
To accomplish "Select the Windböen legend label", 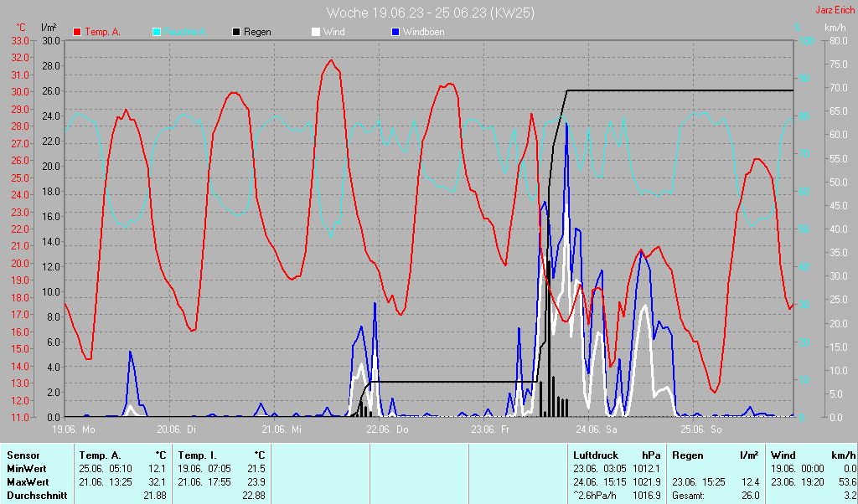I will 423,32.
